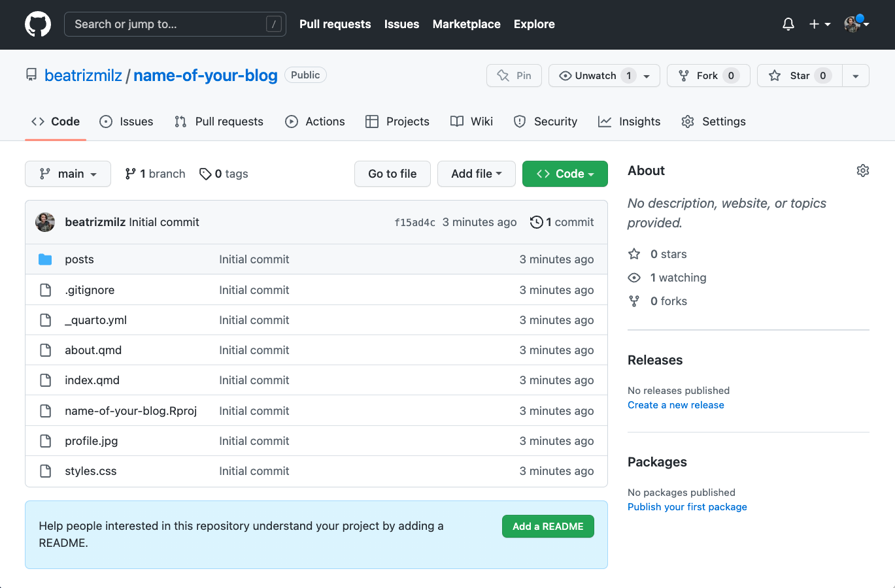The height and width of the screenshot is (588, 895).
Task: Open the GitHub home logo
Action: [x=38, y=24]
